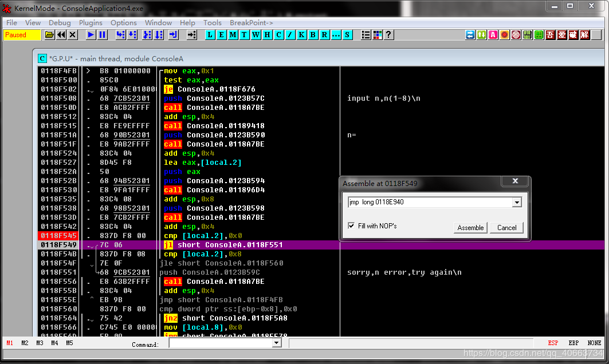Open CPU window with toolbar C button
Screen dimensions: 609x364
click(x=279, y=35)
